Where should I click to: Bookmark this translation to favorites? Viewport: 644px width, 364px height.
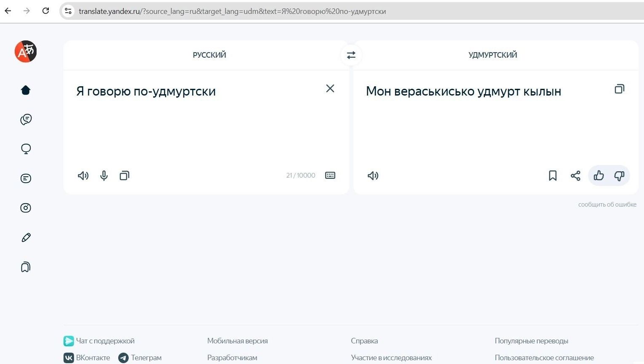[553, 175]
